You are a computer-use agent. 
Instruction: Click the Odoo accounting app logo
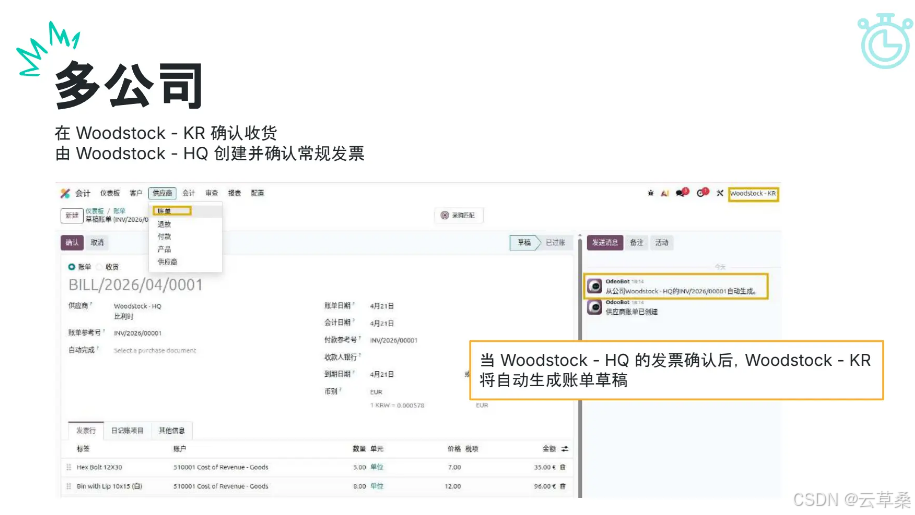coord(65,193)
